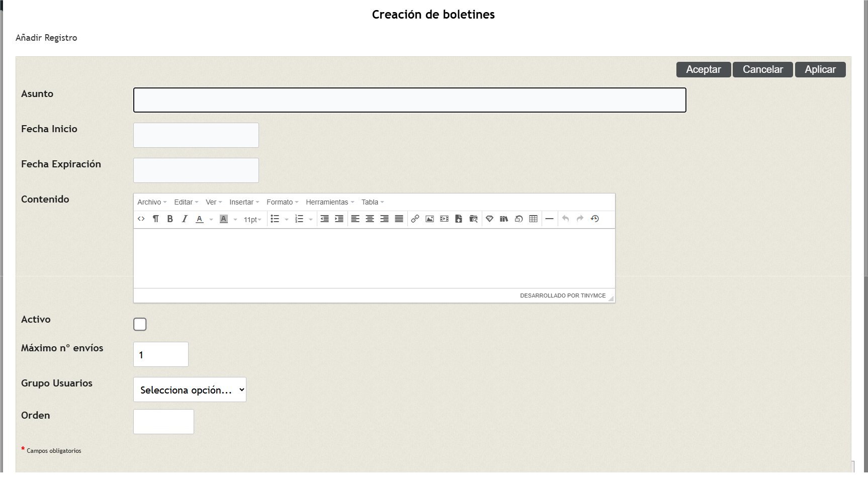Increase indent of the text
This screenshot has height=489, width=868.
tap(339, 219)
